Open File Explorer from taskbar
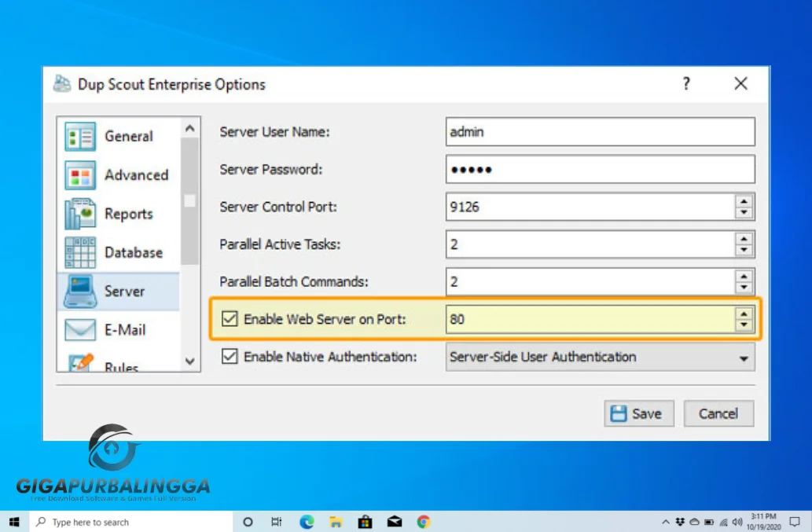 (336, 522)
